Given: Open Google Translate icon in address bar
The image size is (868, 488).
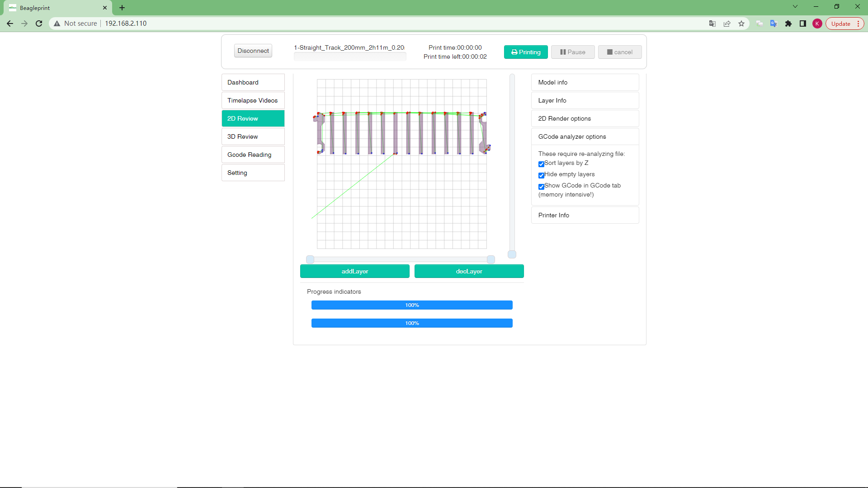Looking at the screenshot, I should 712,23.
